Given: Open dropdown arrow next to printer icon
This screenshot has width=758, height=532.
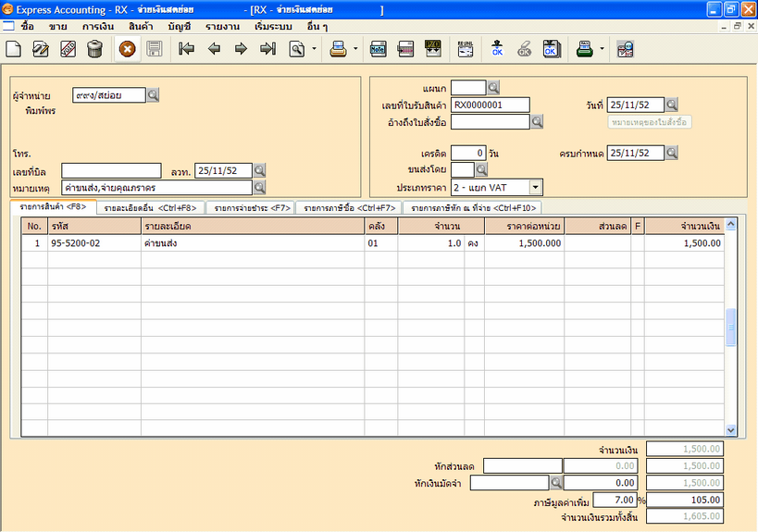Looking at the screenshot, I should pos(355,49).
